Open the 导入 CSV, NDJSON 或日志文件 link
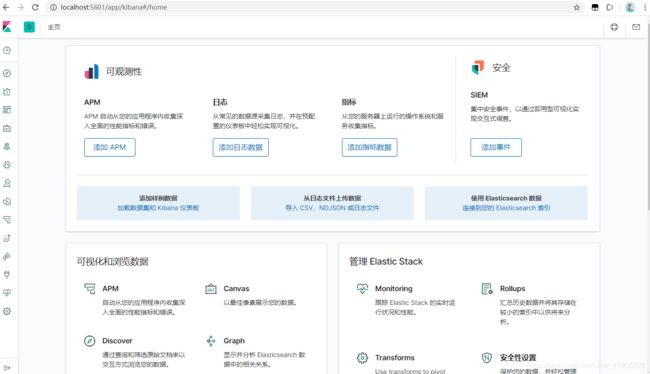650x374 pixels. (332, 208)
